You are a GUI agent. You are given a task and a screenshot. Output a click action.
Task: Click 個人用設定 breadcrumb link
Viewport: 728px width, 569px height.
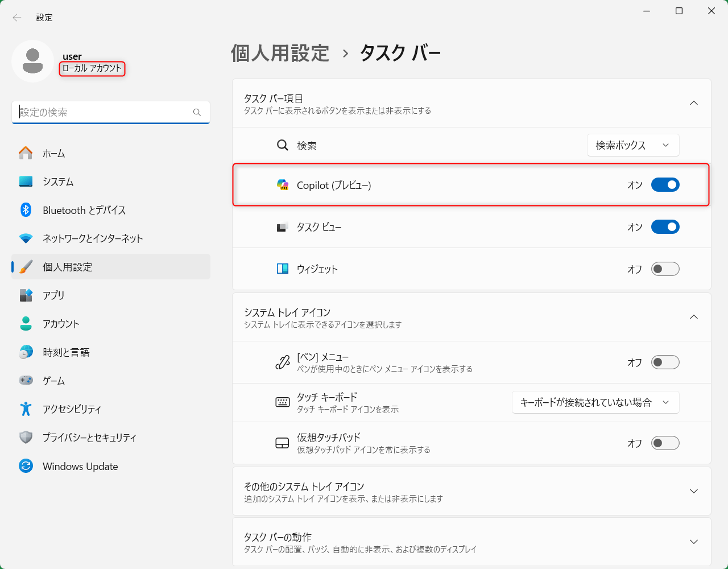(x=280, y=53)
